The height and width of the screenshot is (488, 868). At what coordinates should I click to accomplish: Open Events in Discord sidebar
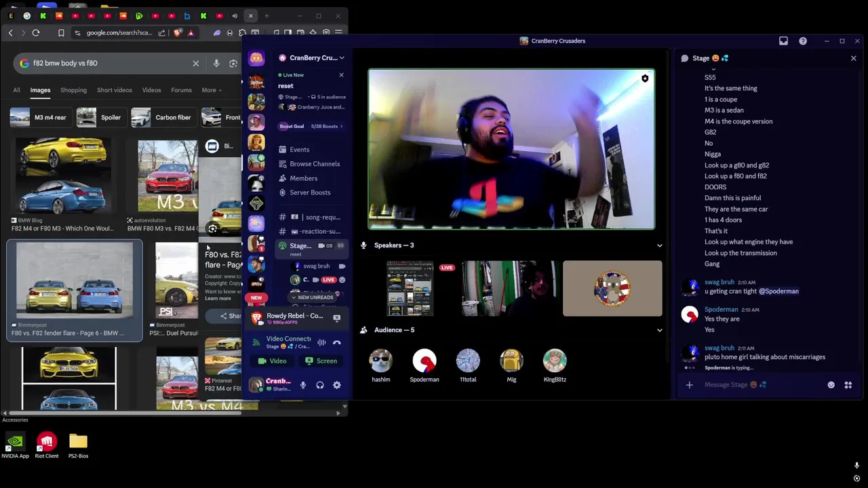(294, 150)
